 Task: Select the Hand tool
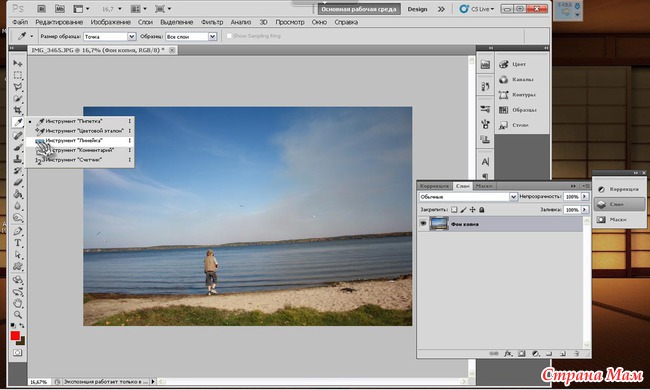pyautogui.click(x=17, y=303)
